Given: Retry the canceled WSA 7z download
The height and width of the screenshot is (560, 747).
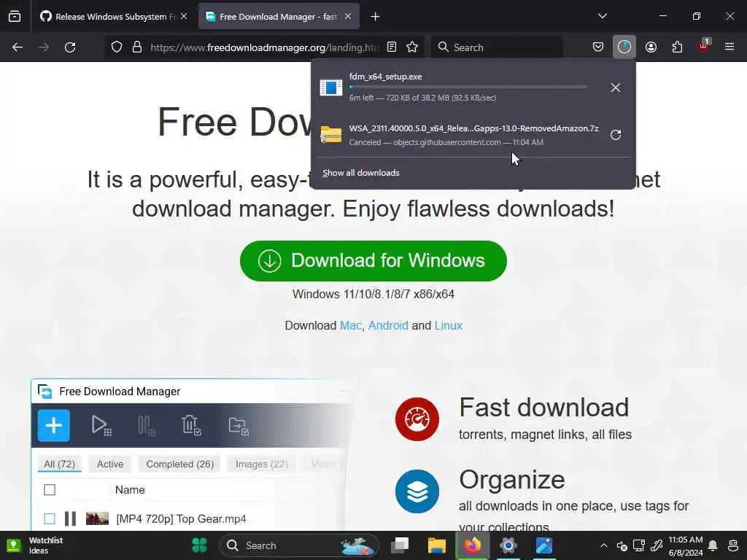Looking at the screenshot, I should [x=616, y=135].
